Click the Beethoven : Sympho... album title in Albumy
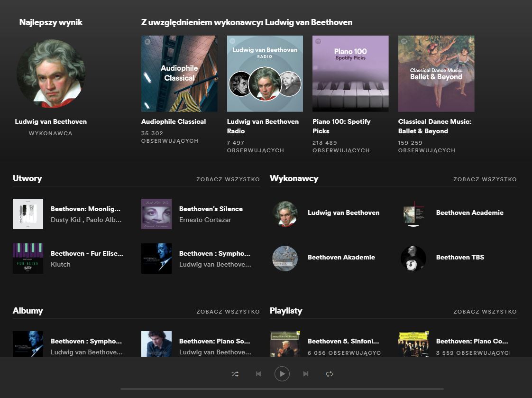Viewport: 532px width, 398px height. click(86, 341)
